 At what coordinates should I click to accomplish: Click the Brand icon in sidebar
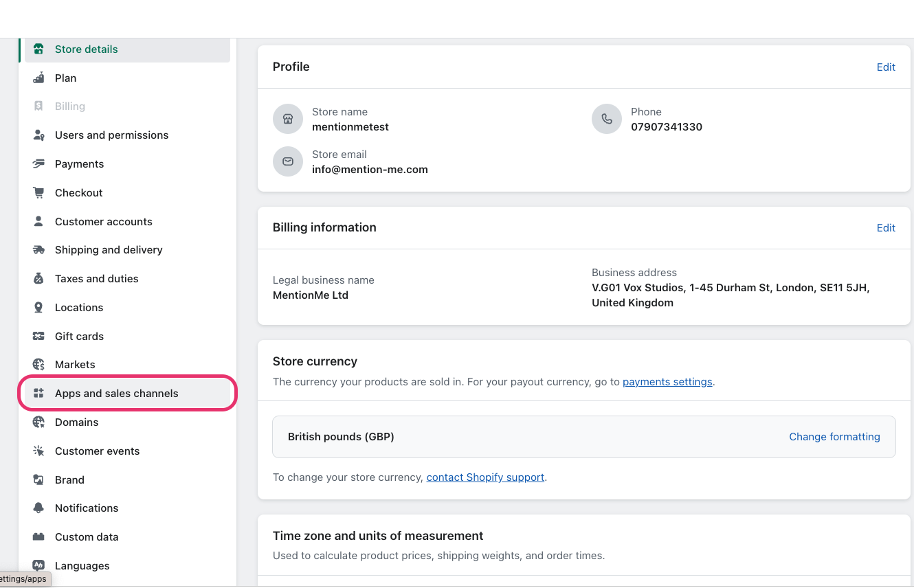pos(38,480)
